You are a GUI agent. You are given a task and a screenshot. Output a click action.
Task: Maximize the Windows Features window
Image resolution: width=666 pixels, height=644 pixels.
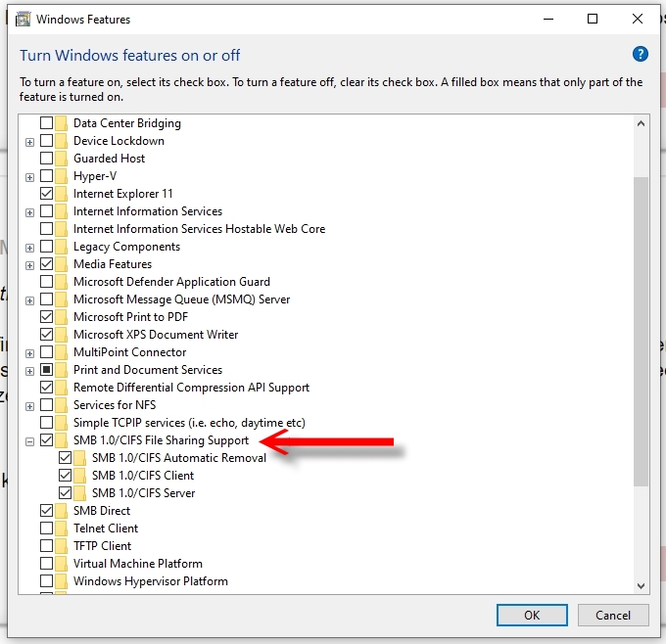(x=593, y=19)
